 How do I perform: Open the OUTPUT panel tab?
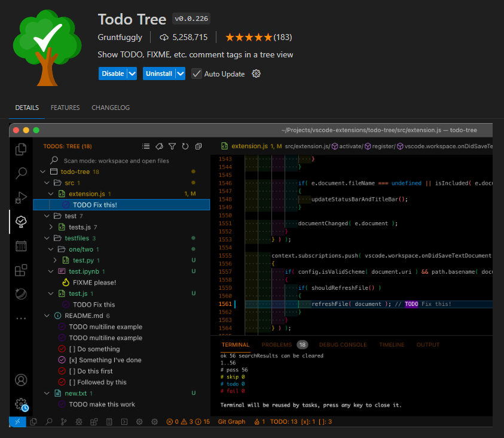tap(428, 345)
